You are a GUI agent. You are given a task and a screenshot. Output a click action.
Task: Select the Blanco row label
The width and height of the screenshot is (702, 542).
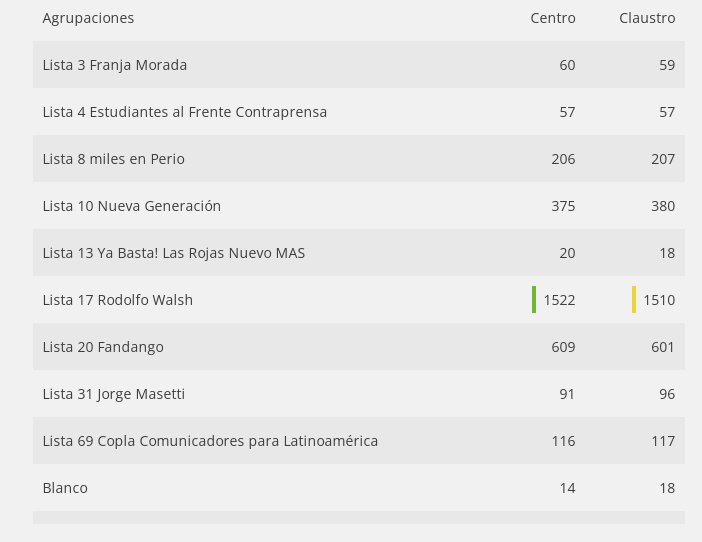coord(65,488)
